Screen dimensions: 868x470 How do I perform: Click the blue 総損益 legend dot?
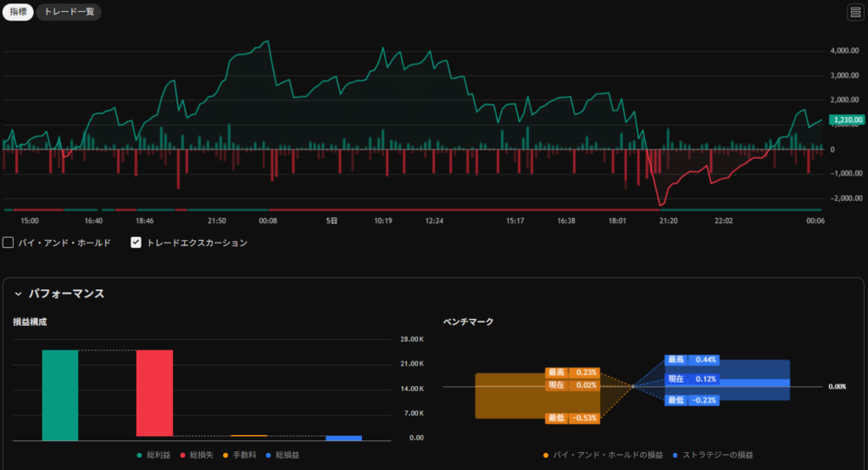tap(270, 456)
